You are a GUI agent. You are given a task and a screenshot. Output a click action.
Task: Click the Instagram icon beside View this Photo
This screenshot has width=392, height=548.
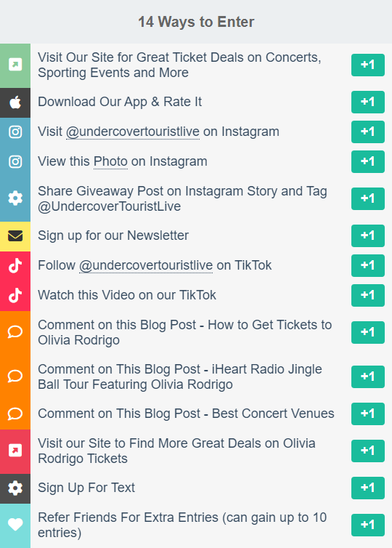15,162
